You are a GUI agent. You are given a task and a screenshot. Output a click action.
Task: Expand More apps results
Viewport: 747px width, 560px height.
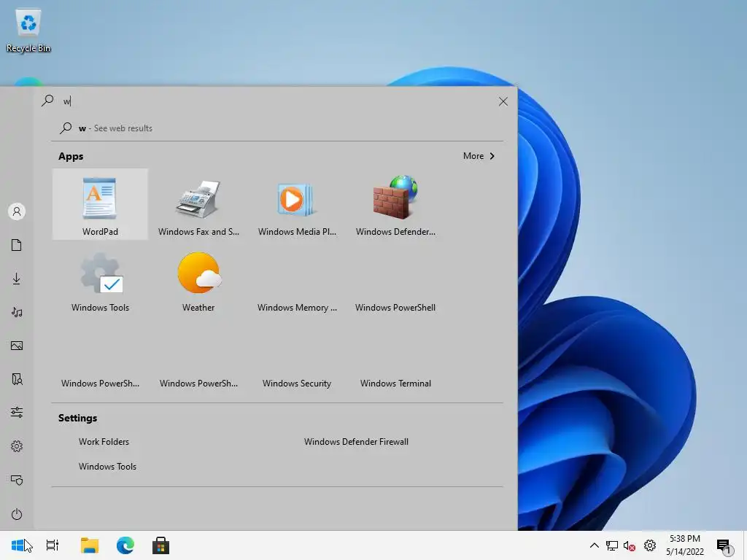(x=479, y=156)
